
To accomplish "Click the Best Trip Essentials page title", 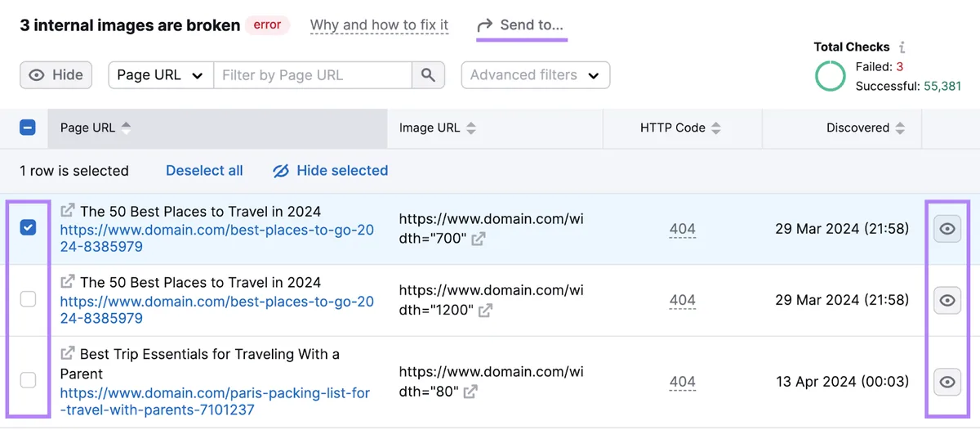I will 200,364.
